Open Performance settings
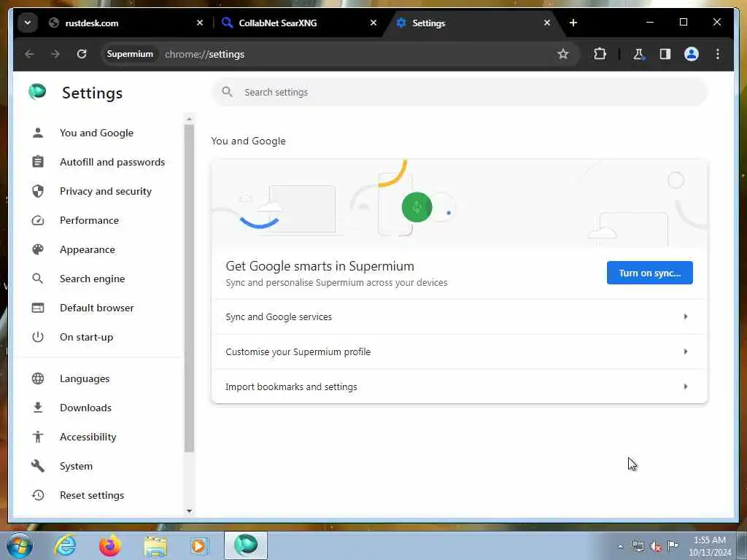Viewport: 747px width, 560px height. tap(89, 220)
